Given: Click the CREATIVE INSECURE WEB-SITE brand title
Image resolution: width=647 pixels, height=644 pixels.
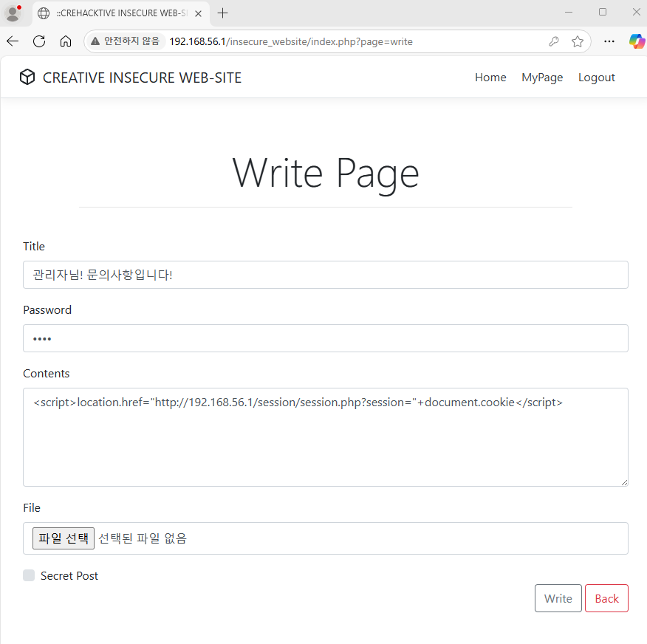Looking at the screenshot, I should (142, 78).
